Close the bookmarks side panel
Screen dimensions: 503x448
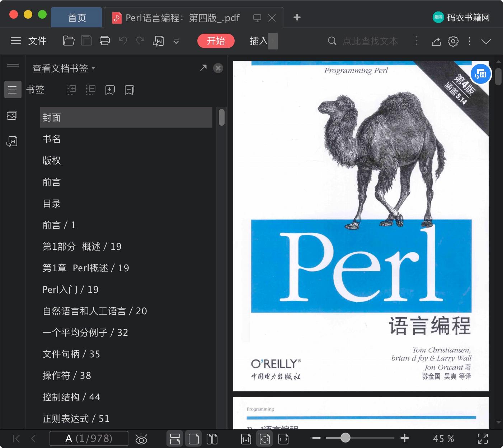click(218, 68)
